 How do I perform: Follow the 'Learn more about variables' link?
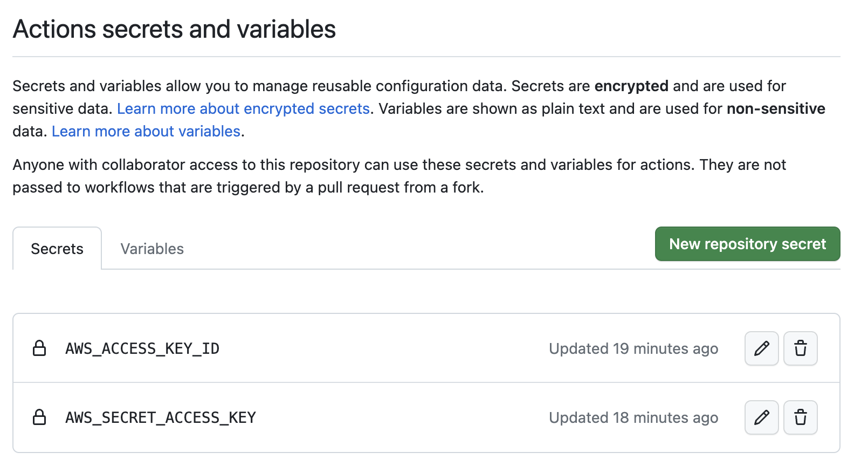tap(146, 131)
